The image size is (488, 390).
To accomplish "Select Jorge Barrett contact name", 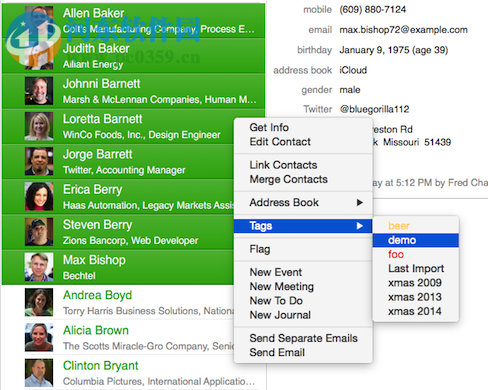I will (97, 154).
